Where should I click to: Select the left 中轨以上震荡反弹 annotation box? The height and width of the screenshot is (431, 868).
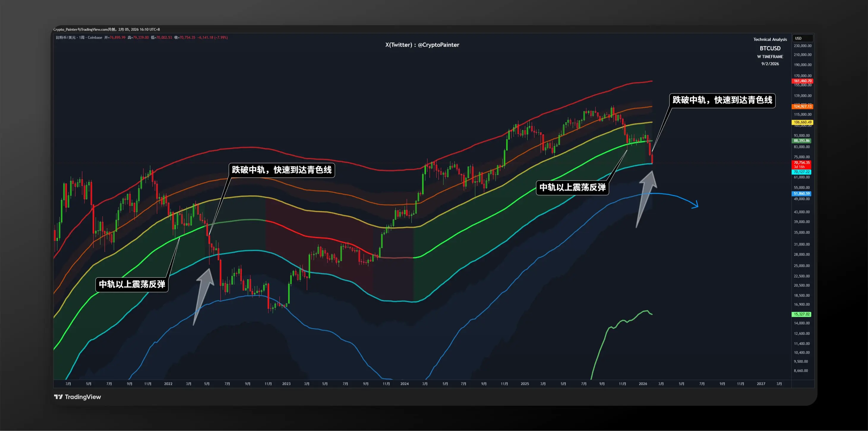[132, 284]
